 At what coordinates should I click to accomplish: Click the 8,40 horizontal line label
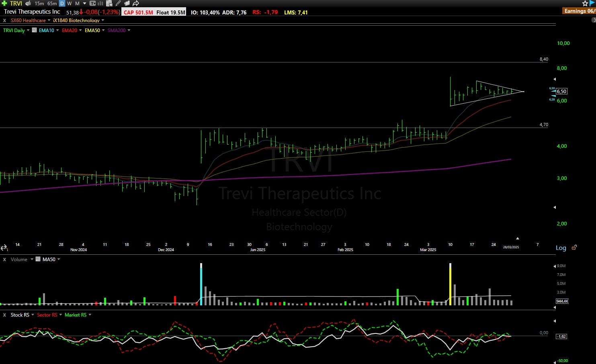tap(544, 59)
